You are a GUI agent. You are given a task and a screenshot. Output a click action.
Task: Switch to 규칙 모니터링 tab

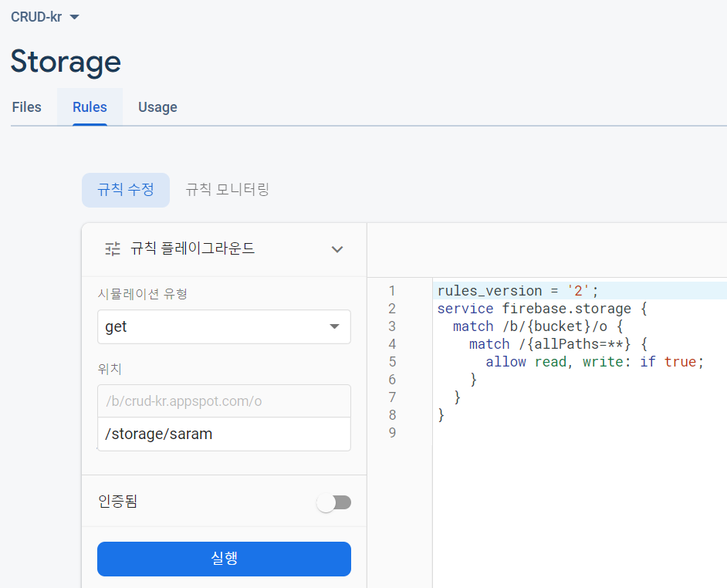point(227,190)
